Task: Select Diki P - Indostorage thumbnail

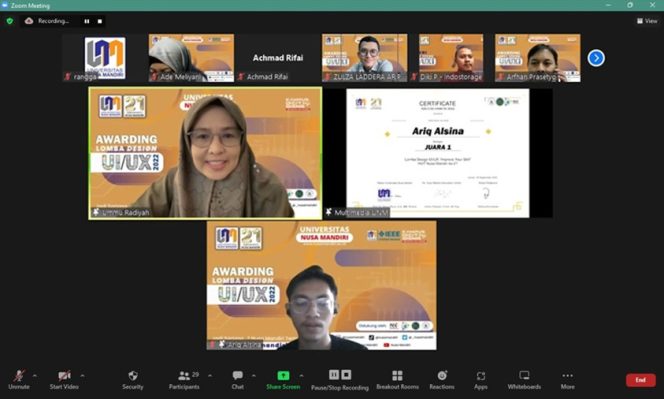Action: point(451,58)
